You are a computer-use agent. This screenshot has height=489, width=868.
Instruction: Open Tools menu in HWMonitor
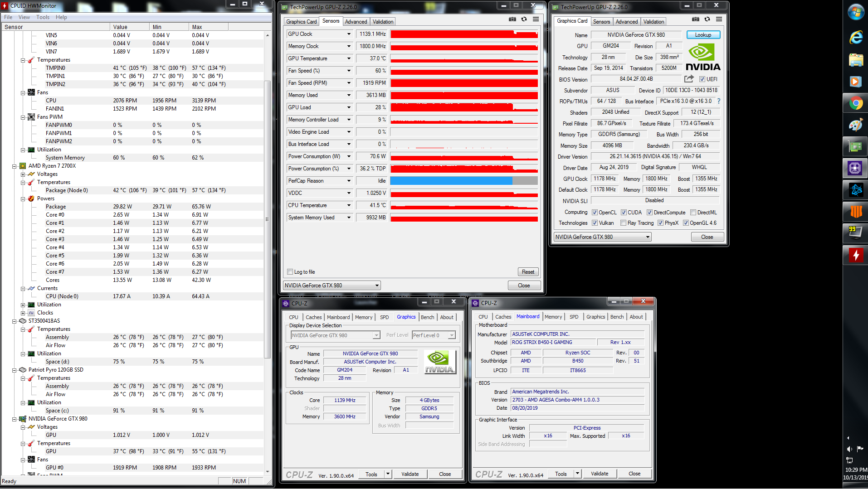coord(43,17)
